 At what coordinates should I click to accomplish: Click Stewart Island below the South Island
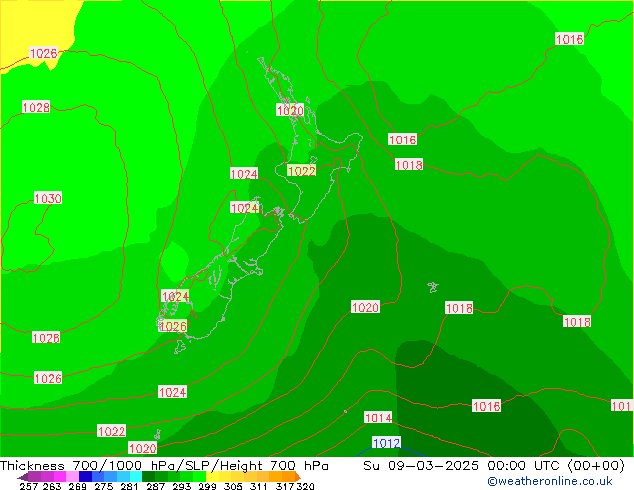180,347
